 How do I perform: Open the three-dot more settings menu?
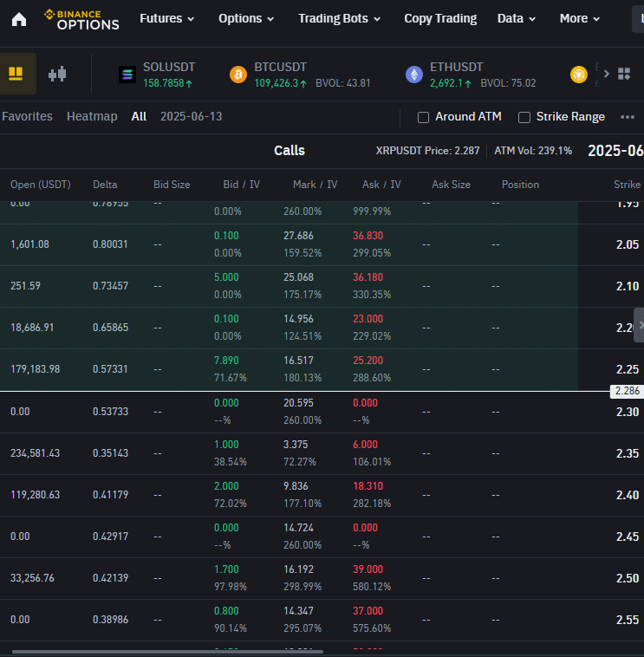pyautogui.click(x=628, y=117)
